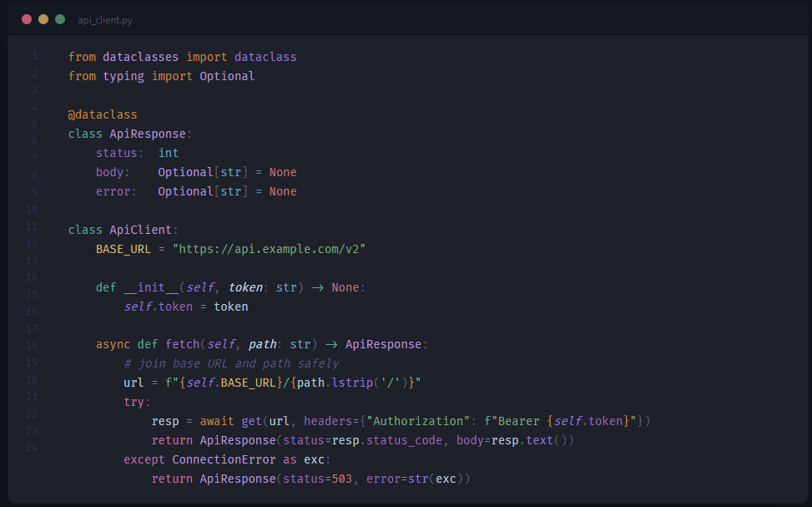Click the green zoom traffic light icon
This screenshot has width=812, height=507.
59,18
